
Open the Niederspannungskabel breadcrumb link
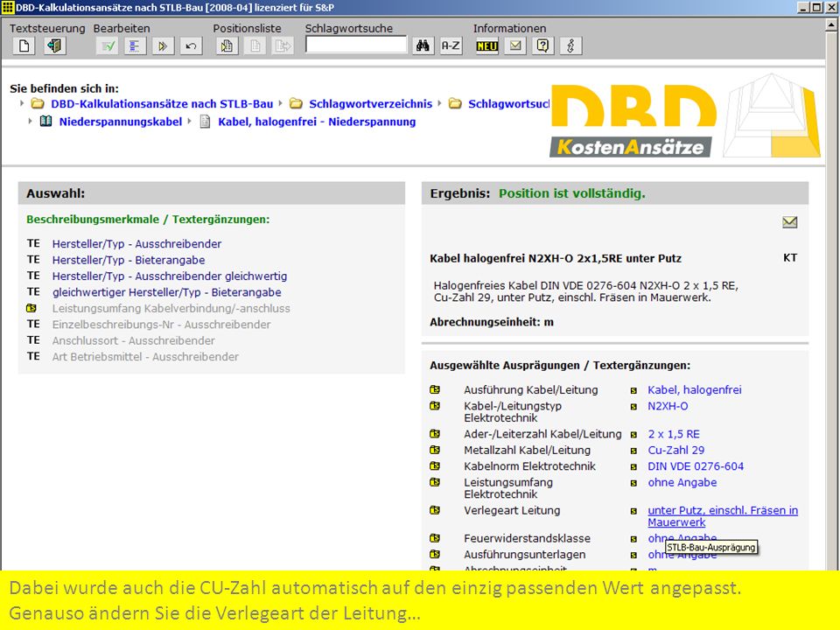121,122
